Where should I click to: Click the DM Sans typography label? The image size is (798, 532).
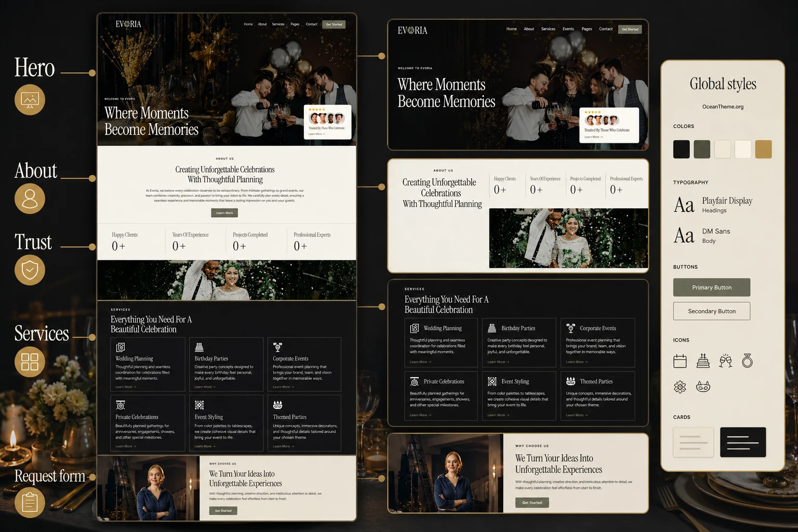[x=716, y=231]
